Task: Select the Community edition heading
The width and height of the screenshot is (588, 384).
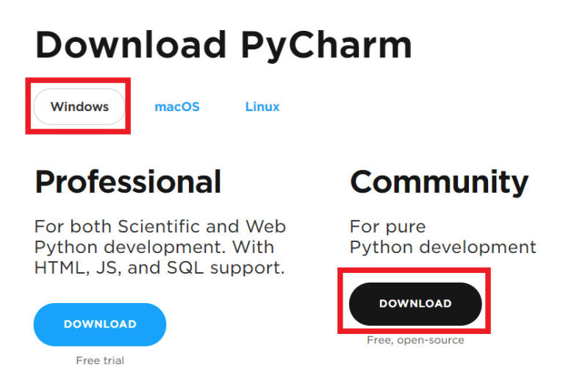Action: [x=439, y=182]
